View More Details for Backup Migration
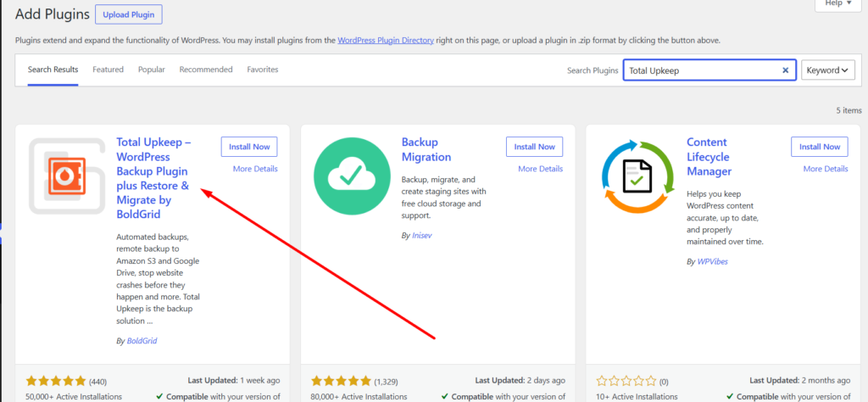Viewport: 868px width, 402px height. pyautogui.click(x=540, y=169)
